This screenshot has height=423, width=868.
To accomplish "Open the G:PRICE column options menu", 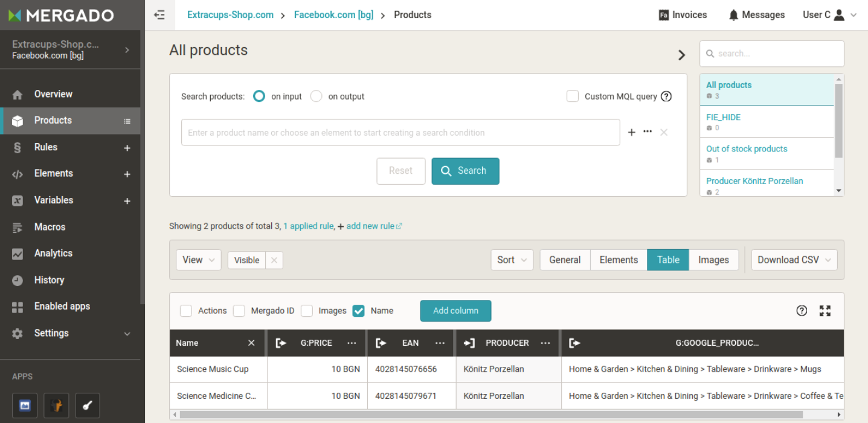I will click(352, 343).
